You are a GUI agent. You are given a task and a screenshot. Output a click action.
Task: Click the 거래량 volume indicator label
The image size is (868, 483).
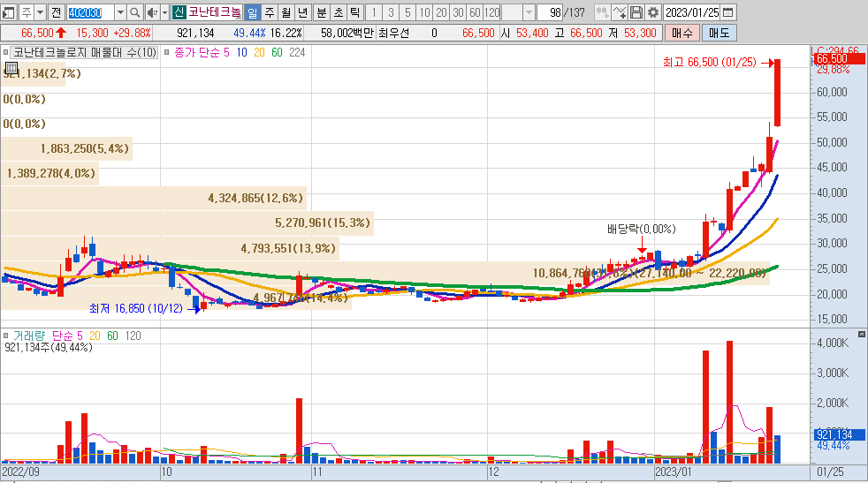(x=29, y=336)
